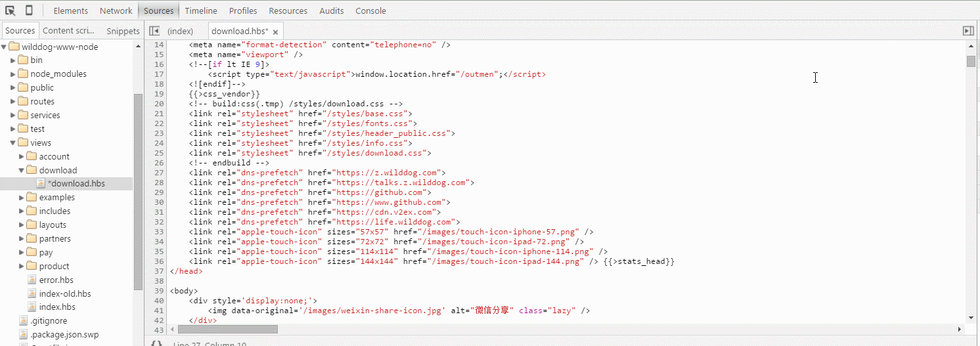Expand the account folder arrow

[22, 156]
